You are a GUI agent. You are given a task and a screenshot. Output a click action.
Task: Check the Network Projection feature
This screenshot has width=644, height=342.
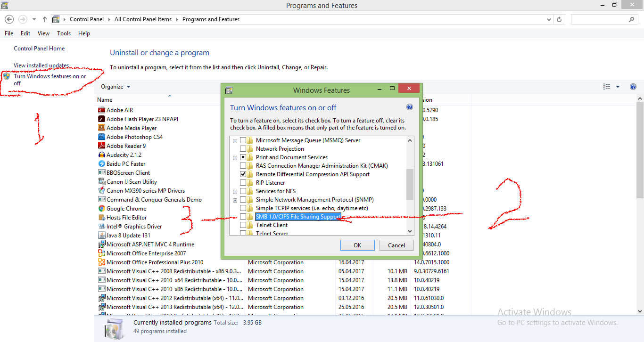(243, 149)
